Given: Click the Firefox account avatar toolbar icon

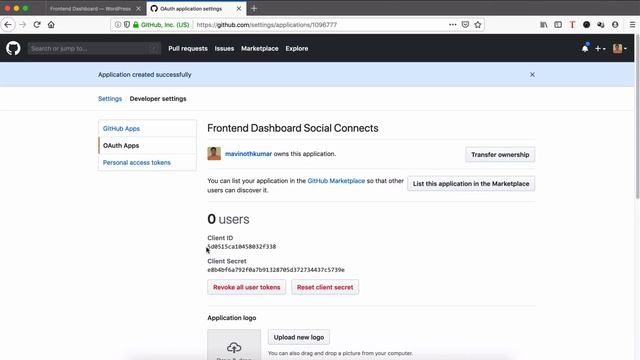Looking at the screenshot, I should point(615,24).
